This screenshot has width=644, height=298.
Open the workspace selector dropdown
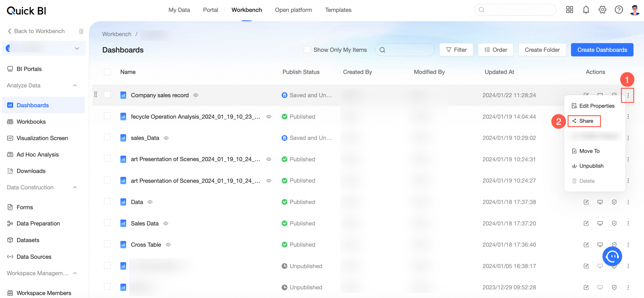(x=44, y=48)
